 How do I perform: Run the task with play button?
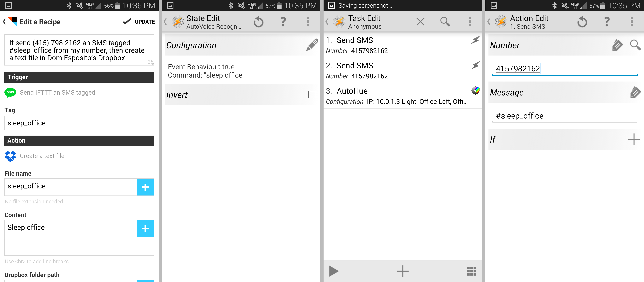pos(334,271)
